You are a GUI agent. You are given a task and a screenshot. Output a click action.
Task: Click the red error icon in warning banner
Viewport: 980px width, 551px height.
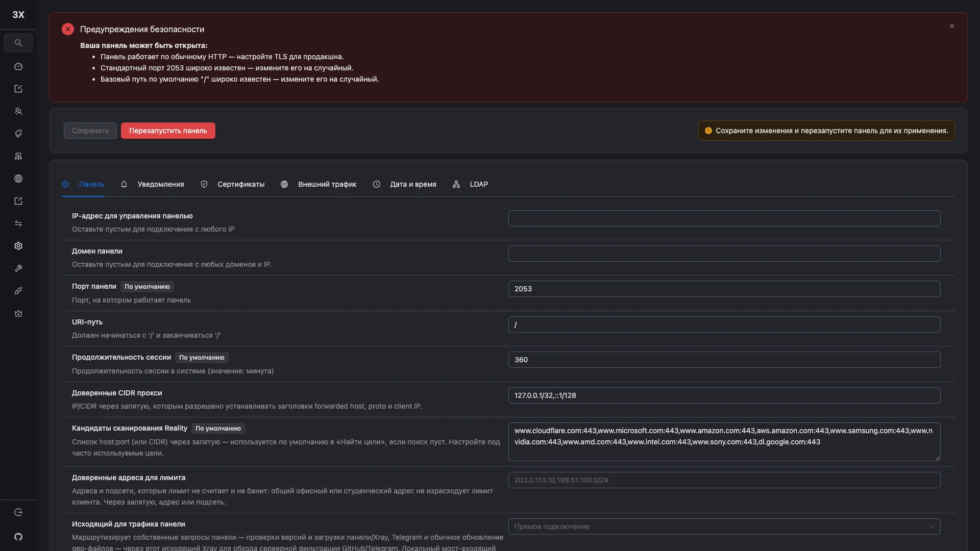(68, 29)
